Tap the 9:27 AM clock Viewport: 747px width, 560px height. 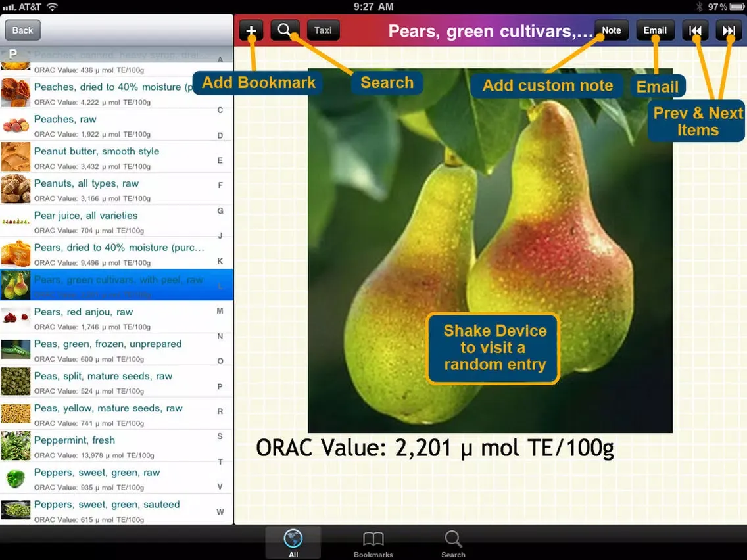tap(373, 6)
